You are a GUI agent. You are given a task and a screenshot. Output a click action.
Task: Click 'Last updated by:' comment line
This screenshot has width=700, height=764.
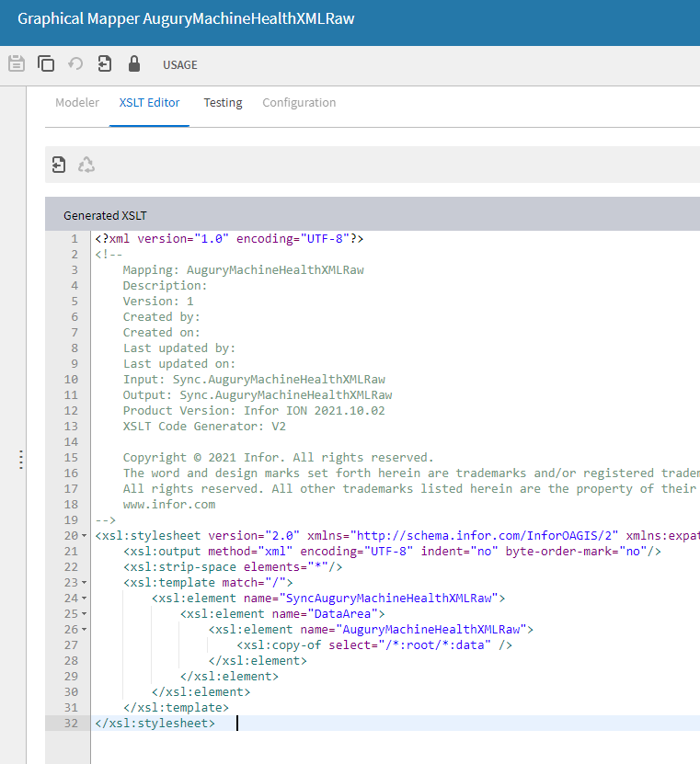[x=178, y=348]
